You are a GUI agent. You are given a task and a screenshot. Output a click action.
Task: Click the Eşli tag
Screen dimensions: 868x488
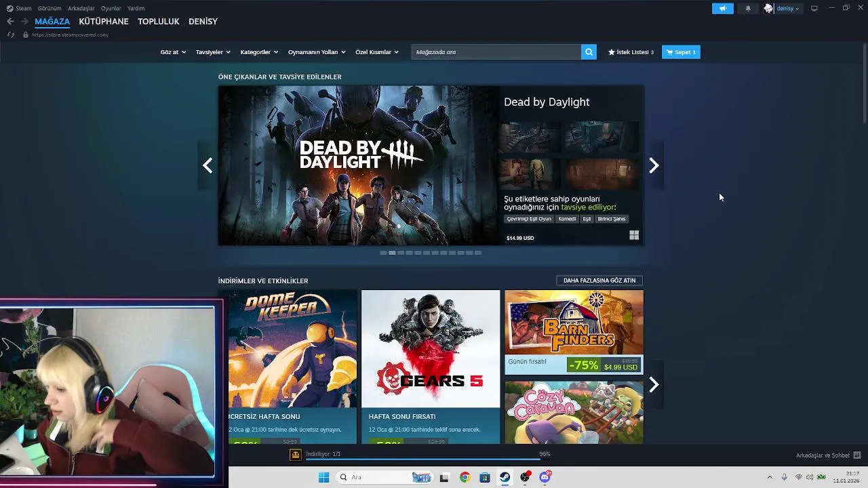(587, 219)
